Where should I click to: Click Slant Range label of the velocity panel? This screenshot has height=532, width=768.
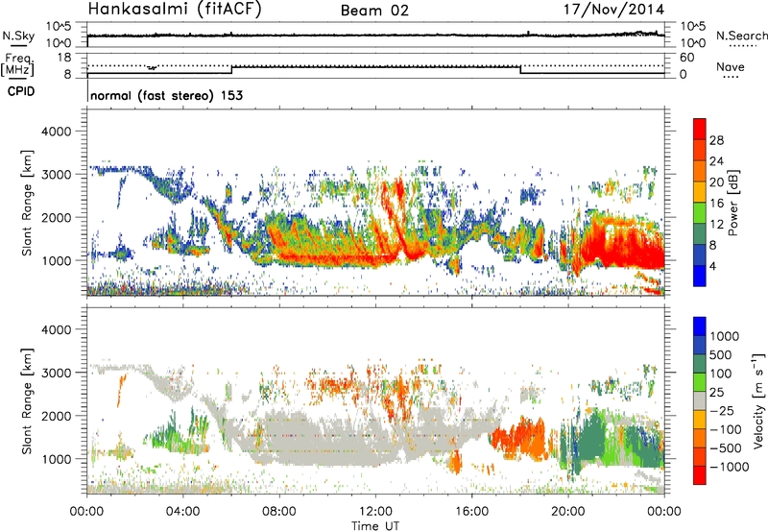click(x=28, y=401)
